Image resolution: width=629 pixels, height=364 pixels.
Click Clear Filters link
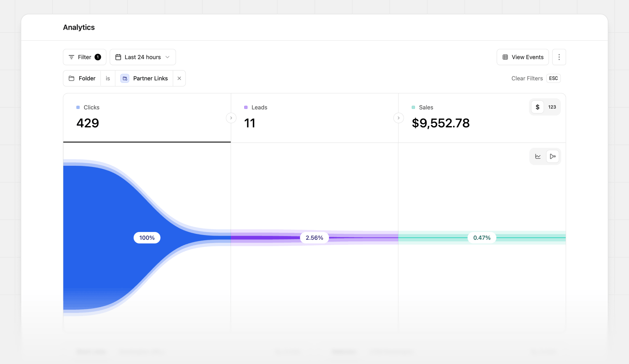(x=527, y=78)
